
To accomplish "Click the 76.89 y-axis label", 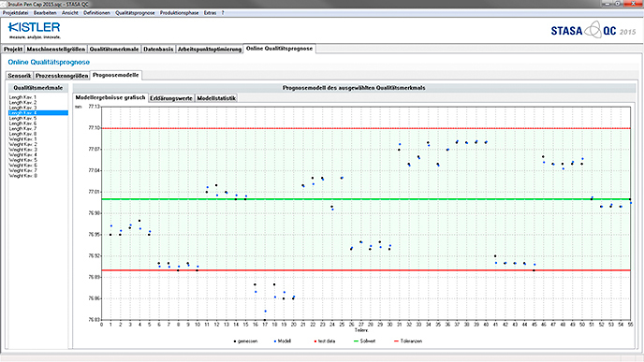I will pyautogui.click(x=94, y=277).
